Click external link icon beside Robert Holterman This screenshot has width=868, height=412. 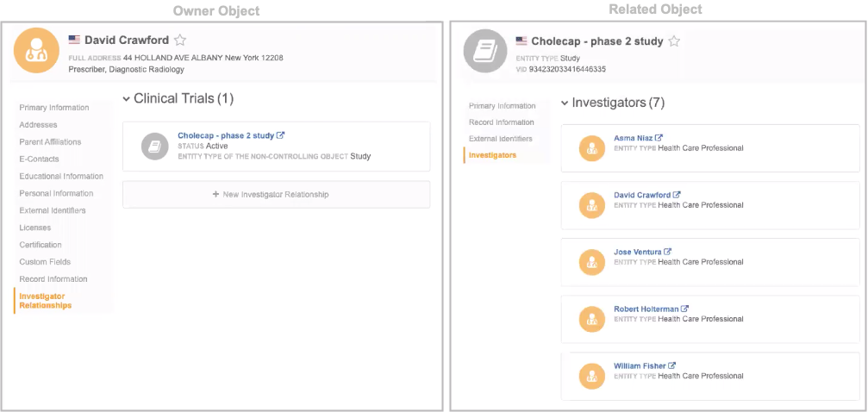tap(685, 309)
